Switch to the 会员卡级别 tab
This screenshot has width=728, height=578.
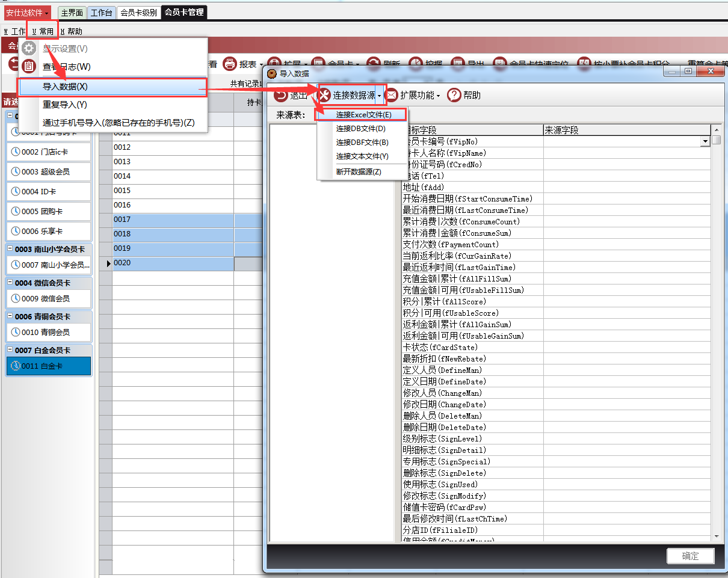point(138,12)
